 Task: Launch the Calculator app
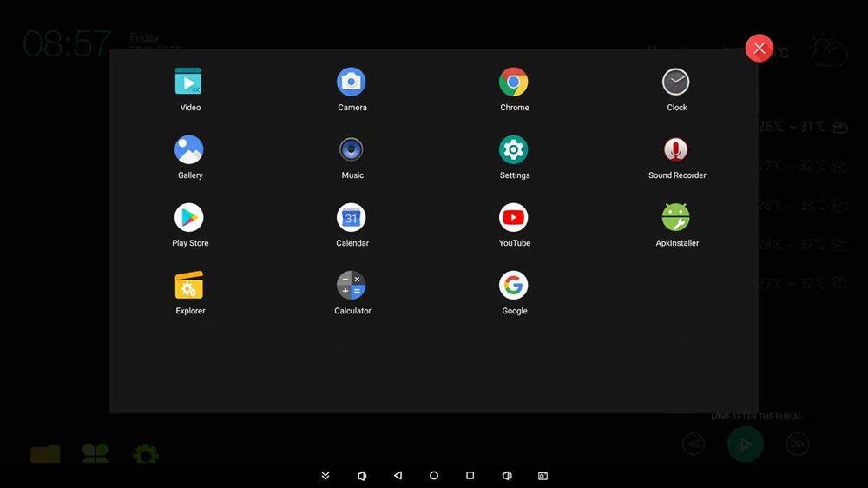point(351,286)
